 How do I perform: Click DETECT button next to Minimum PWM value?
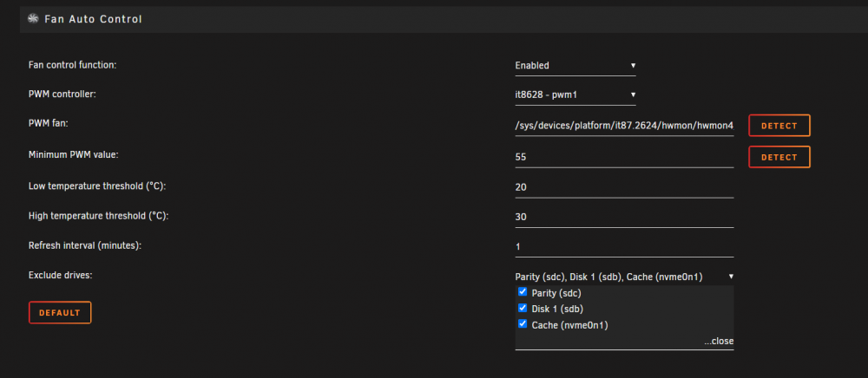(x=779, y=157)
